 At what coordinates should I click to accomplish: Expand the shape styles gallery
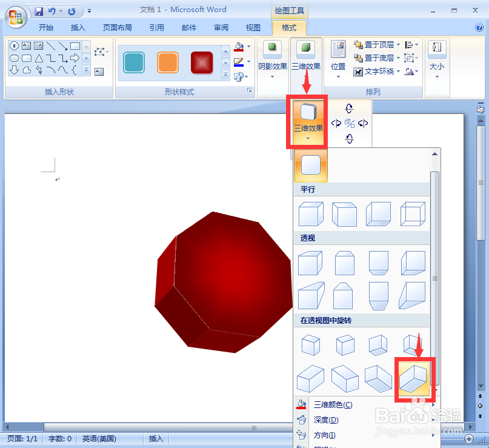tap(226, 75)
